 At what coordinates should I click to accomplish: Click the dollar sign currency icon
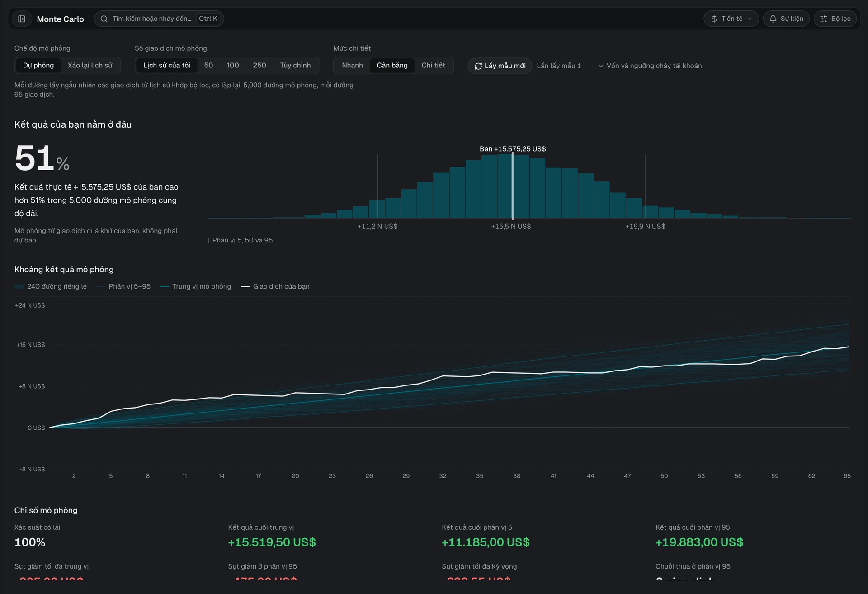point(714,19)
